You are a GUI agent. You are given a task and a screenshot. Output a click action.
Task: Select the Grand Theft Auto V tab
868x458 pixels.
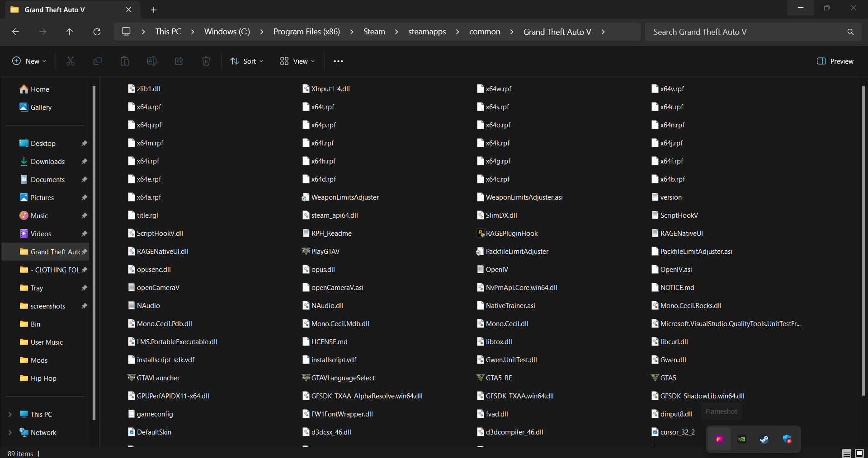pos(54,9)
